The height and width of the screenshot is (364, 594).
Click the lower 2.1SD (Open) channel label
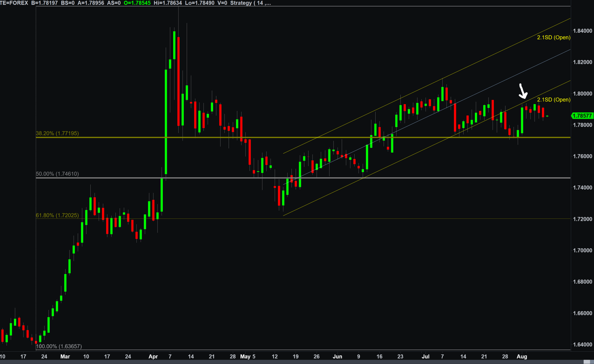(553, 100)
